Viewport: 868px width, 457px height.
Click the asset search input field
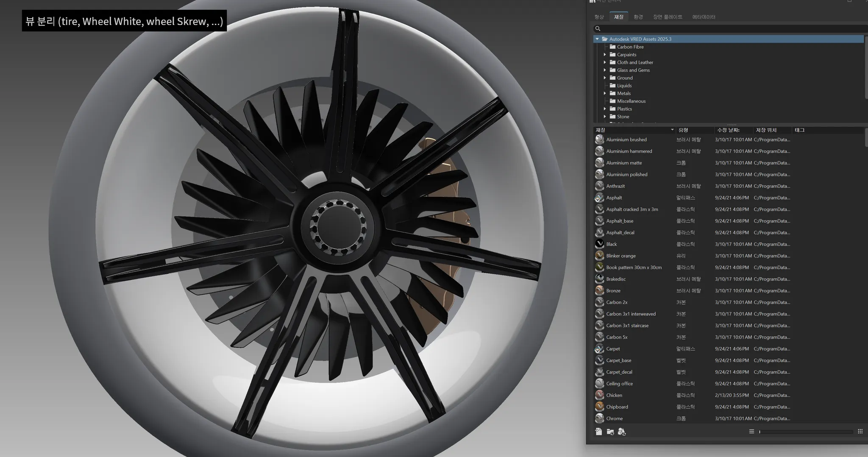pos(731,28)
